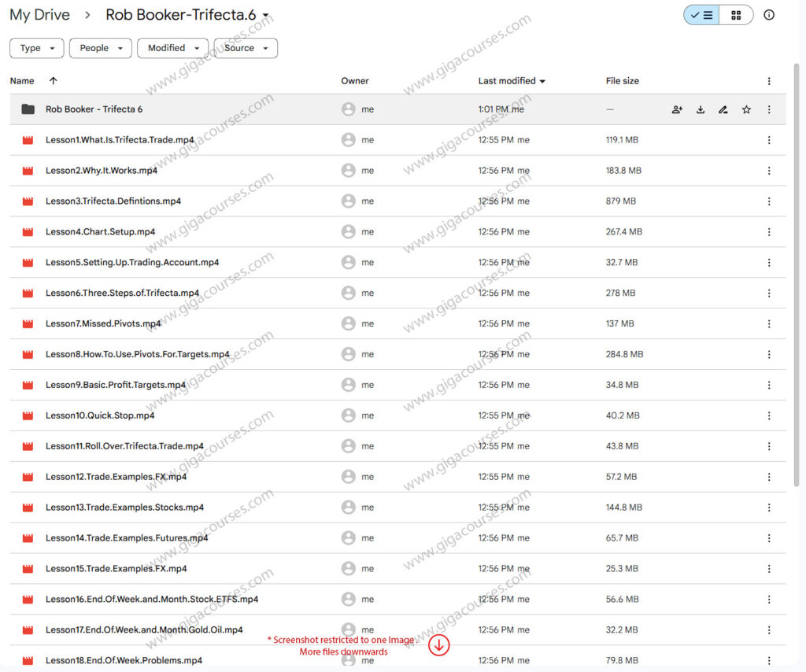Open the Modified filter dropdown
806x672 pixels.
click(173, 48)
